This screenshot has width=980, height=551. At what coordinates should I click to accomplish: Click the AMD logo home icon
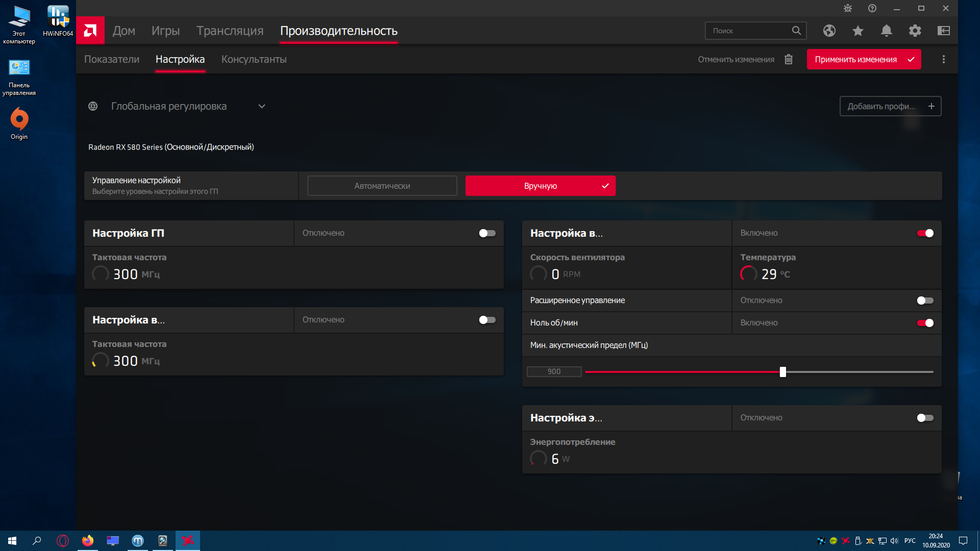coord(90,31)
